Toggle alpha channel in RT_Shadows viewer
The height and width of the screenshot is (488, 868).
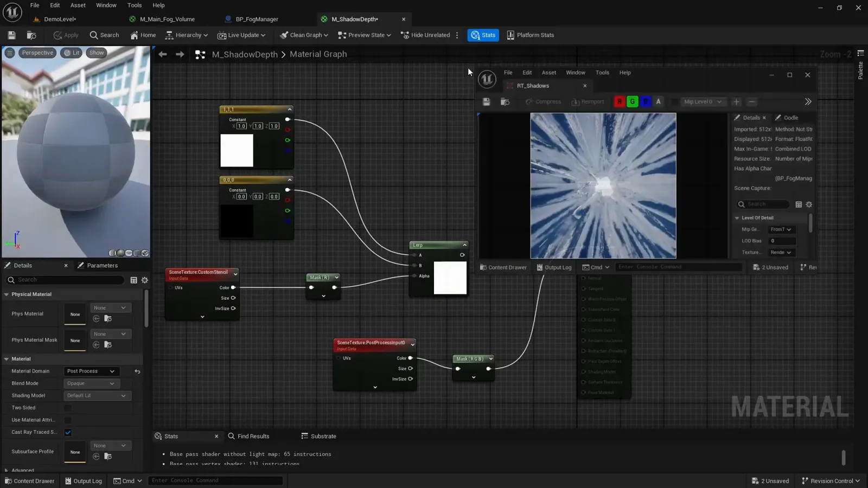[x=659, y=102]
